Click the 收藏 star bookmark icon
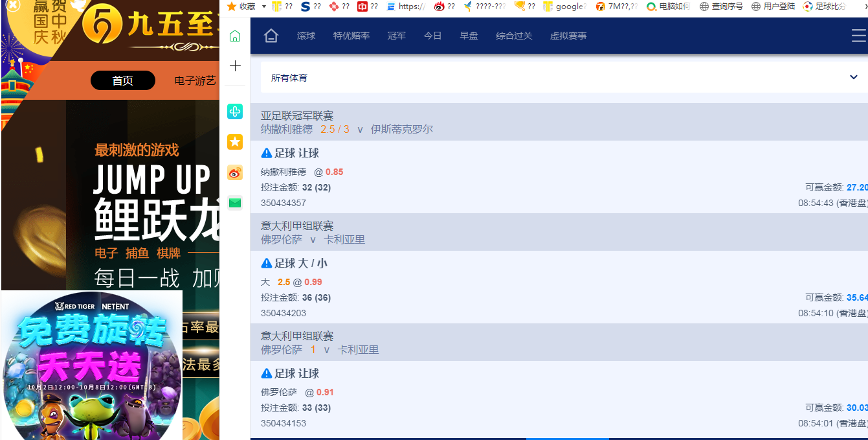 click(231, 6)
